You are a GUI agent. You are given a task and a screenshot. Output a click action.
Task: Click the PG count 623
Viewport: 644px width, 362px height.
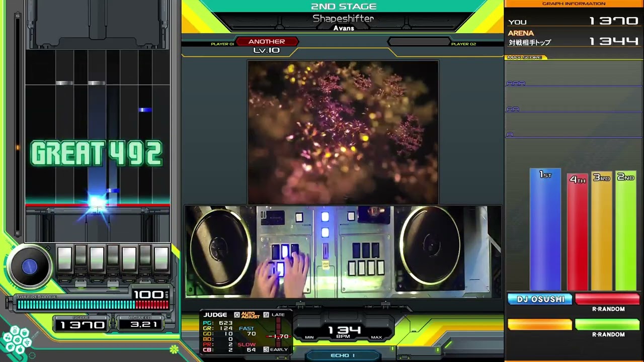click(x=225, y=323)
